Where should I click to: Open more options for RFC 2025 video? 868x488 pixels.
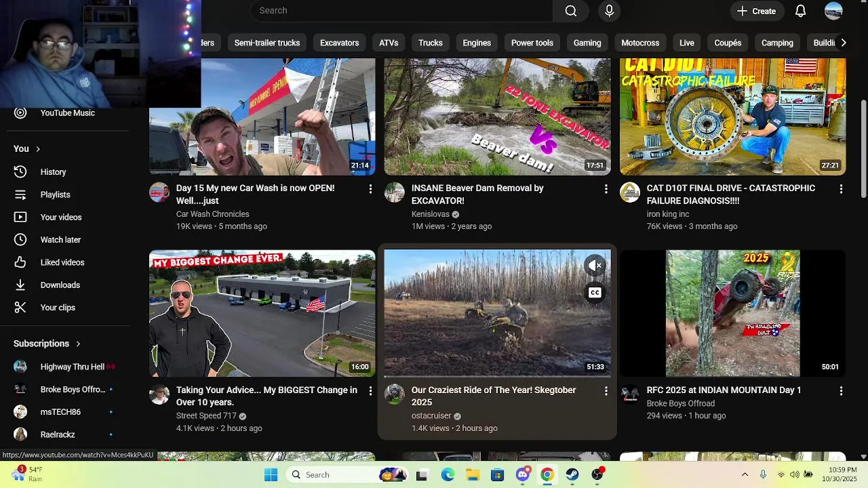(841, 391)
